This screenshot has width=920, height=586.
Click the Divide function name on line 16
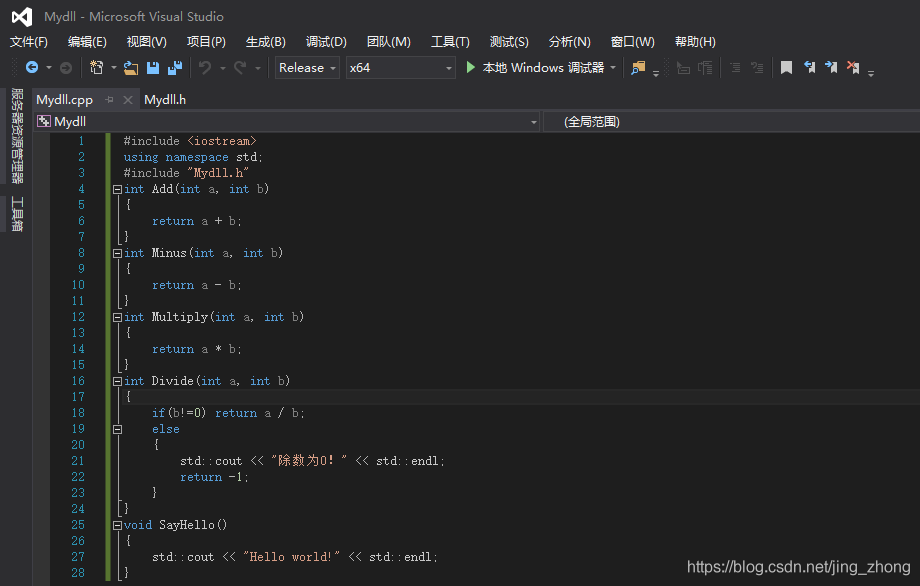pos(172,381)
